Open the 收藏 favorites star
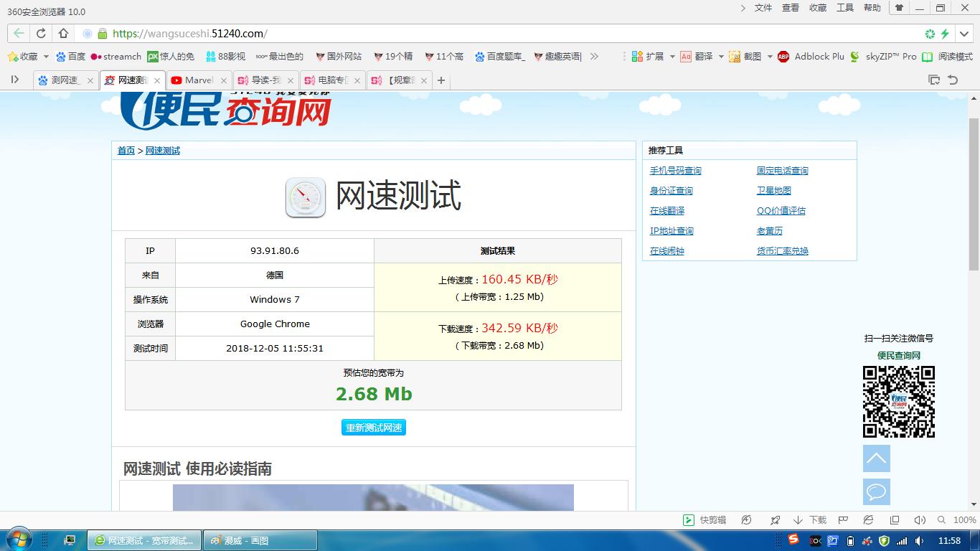980x551 pixels. pos(22,56)
